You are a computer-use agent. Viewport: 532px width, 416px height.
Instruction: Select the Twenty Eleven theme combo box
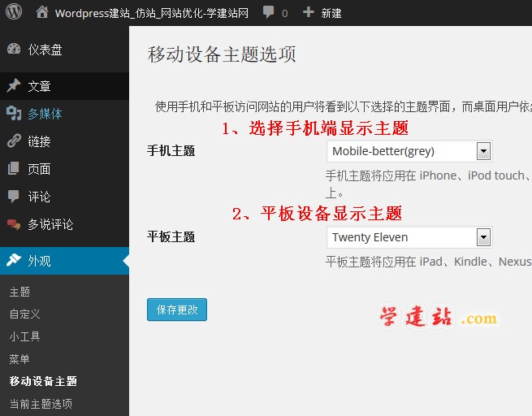[x=409, y=237]
